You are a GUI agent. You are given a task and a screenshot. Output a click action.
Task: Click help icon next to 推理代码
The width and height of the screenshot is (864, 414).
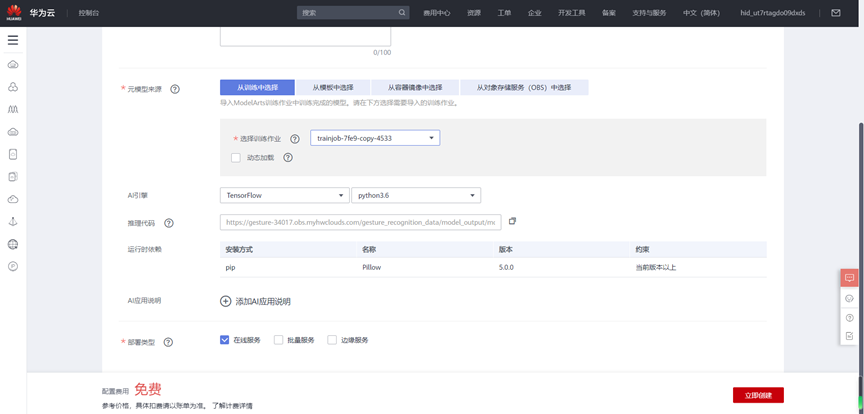[169, 223]
